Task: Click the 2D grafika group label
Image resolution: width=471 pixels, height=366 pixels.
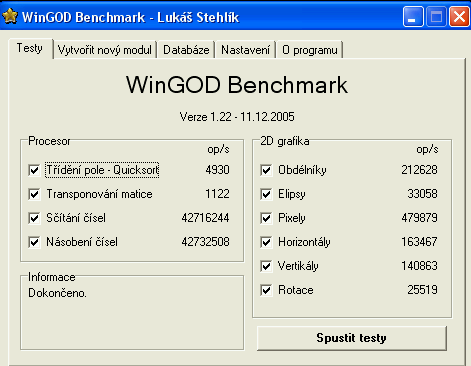Action: click(285, 141)
